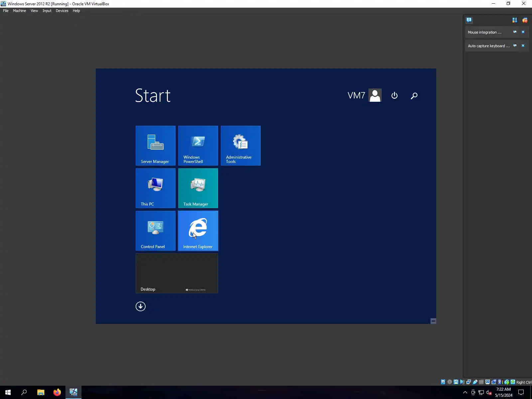Viewport: 532px width, 399px height.
Task: Show all apps with the down-arrow button
Action: (141, 306)
